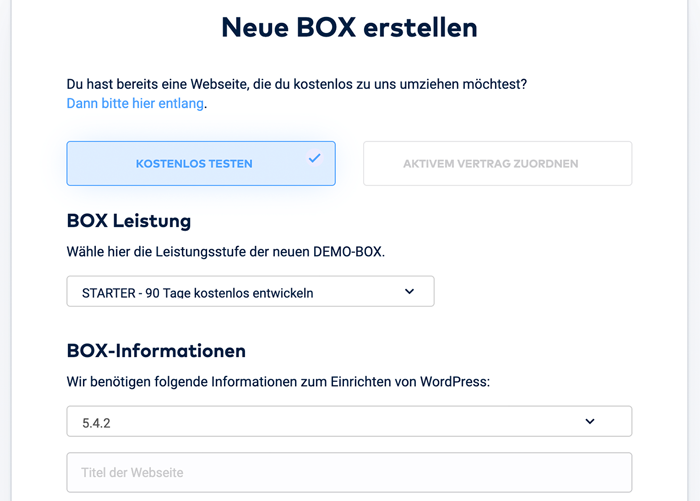Screen dimensions: 700x501
Task: Select the KOSTENLOS TESTEN option
Action: point(201,163)
